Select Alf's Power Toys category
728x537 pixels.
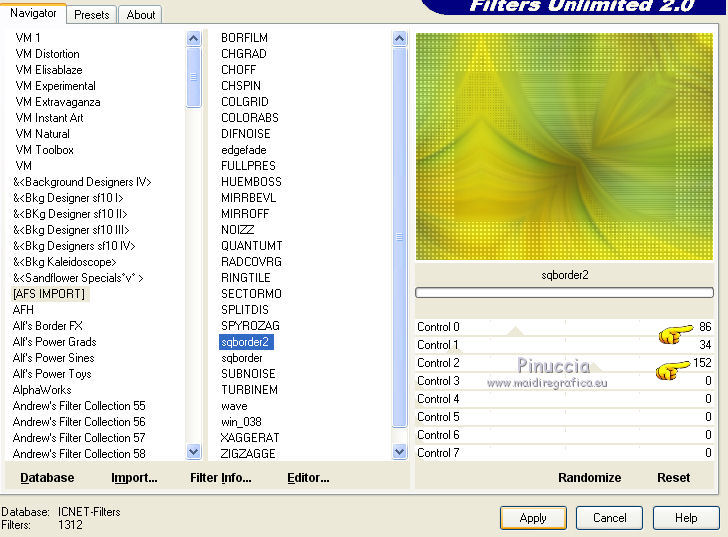click(52, 374)
